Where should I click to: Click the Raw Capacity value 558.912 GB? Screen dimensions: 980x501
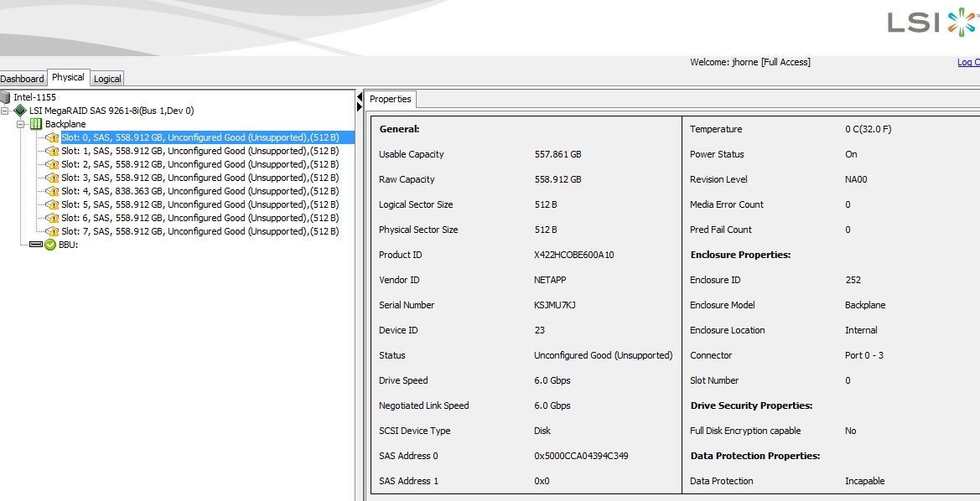(x=558, y=179)
